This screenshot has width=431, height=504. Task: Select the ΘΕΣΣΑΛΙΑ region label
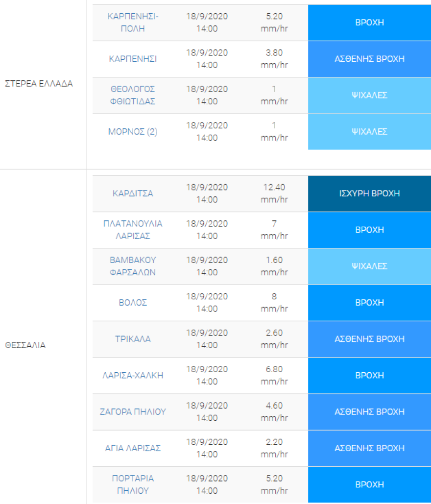25,345
